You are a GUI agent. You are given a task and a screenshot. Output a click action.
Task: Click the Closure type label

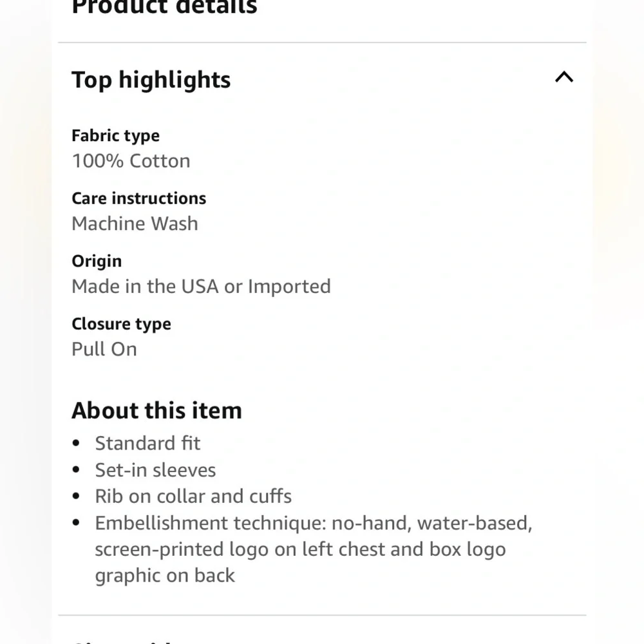coord(121,324)
